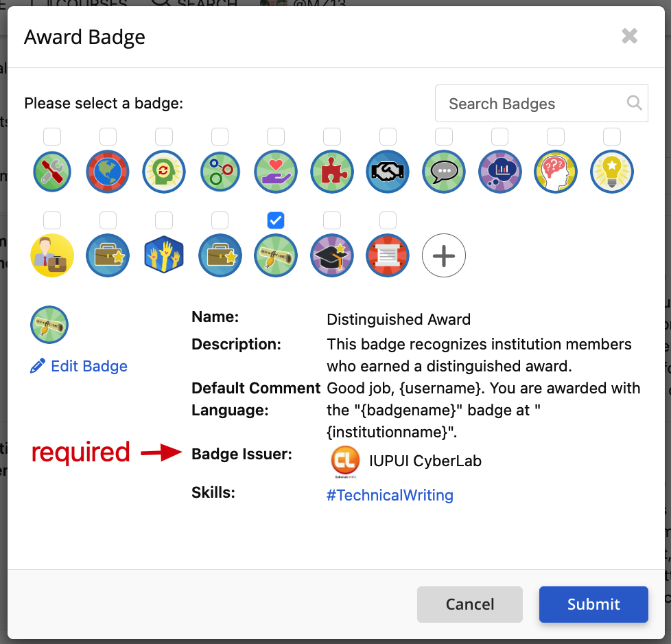
Task: Choose the red puzzle piece badge
Action: point(332,172)
